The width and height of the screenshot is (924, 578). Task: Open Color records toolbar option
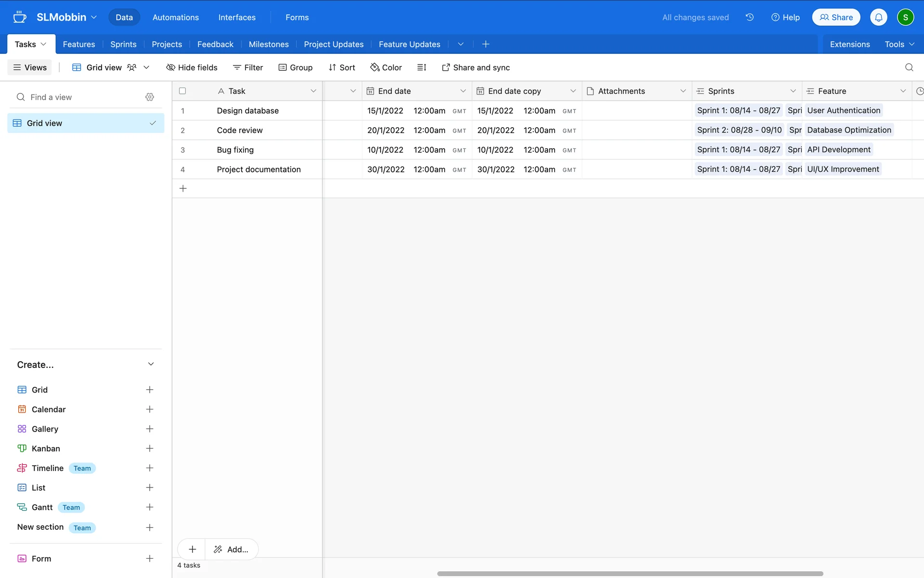(386, 67)
